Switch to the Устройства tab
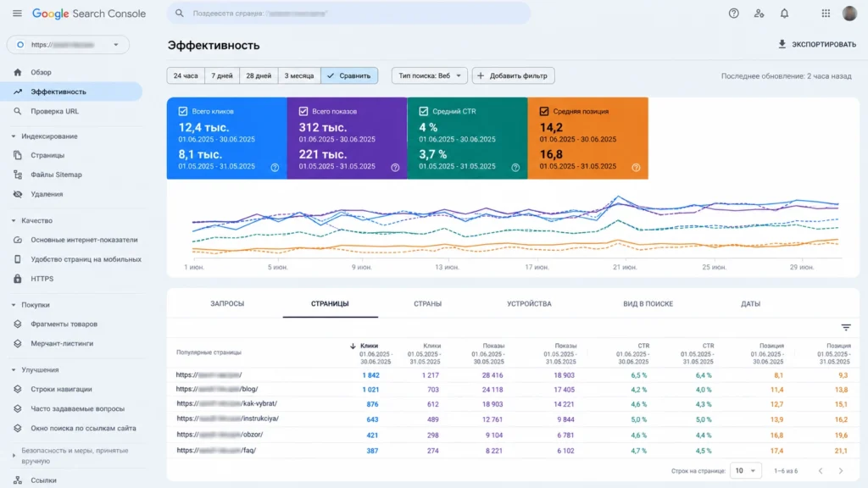 [529, 304]
